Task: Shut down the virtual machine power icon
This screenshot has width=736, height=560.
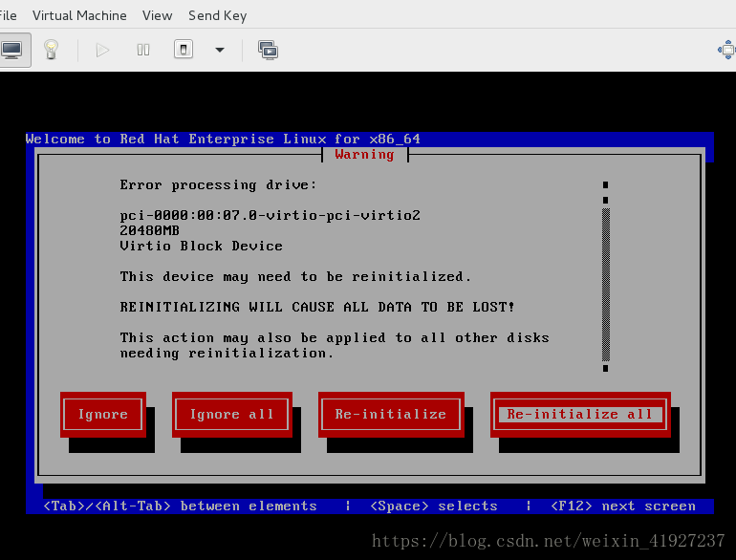Action: point(184,50)
